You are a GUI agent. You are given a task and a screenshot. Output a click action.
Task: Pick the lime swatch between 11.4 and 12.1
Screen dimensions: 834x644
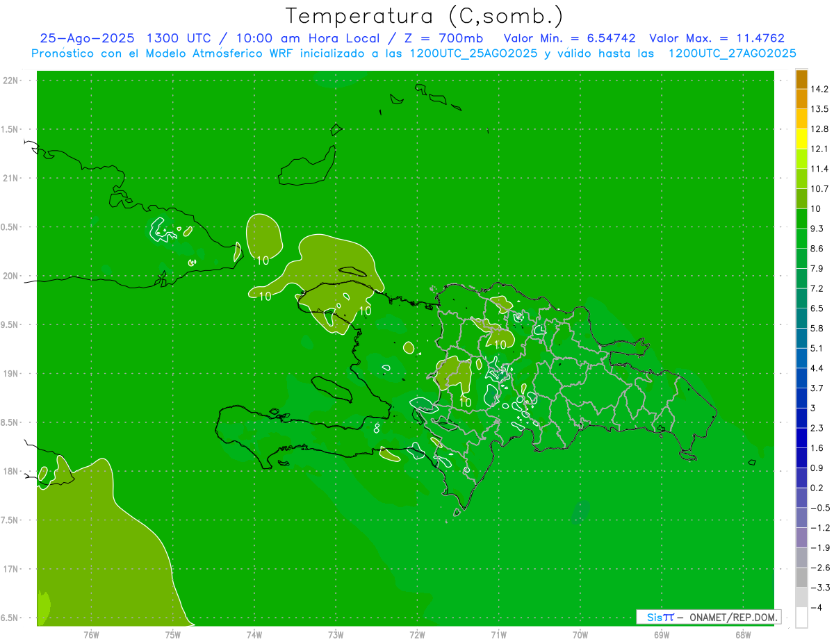coord(801,158)
